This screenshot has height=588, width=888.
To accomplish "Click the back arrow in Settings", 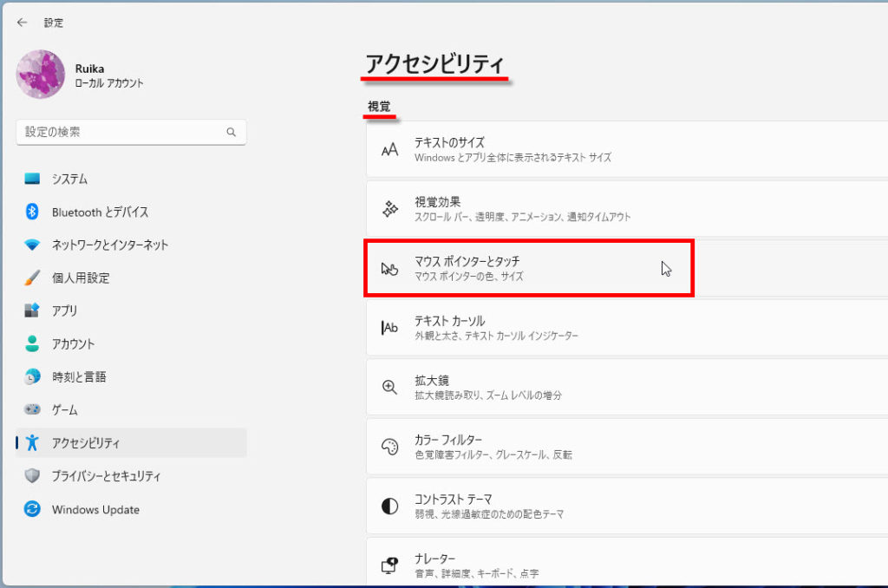I will [23, 23].
